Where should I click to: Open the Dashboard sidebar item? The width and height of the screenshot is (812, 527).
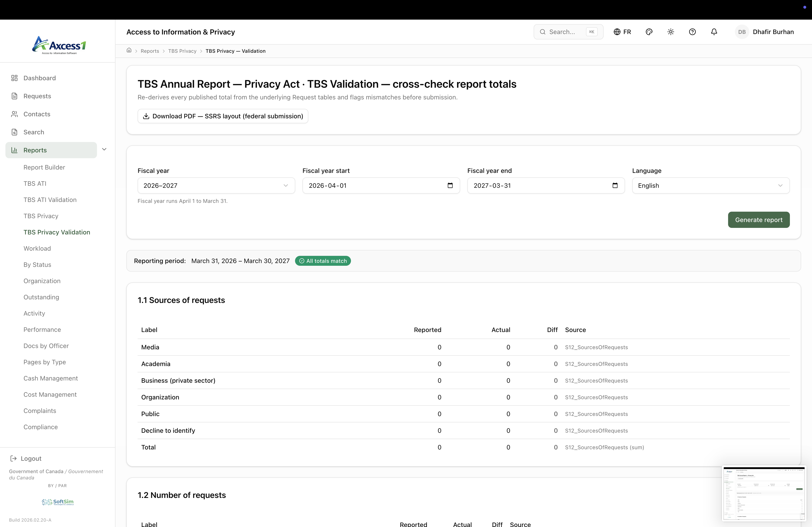pos(39,78)
